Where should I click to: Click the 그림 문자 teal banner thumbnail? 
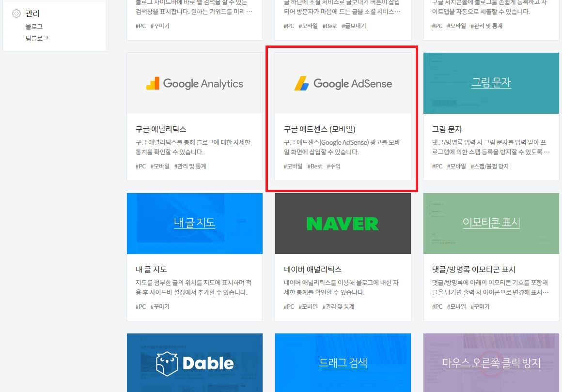[491, 83]
